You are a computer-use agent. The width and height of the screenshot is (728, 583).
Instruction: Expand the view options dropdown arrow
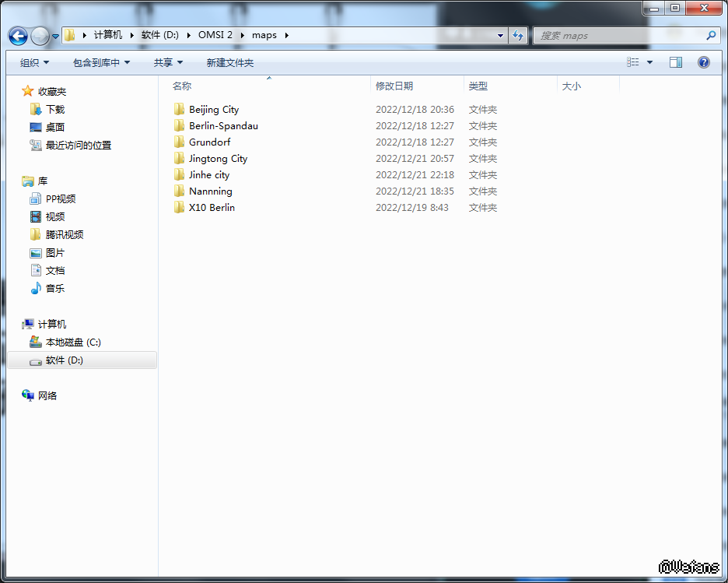[649, 62]
